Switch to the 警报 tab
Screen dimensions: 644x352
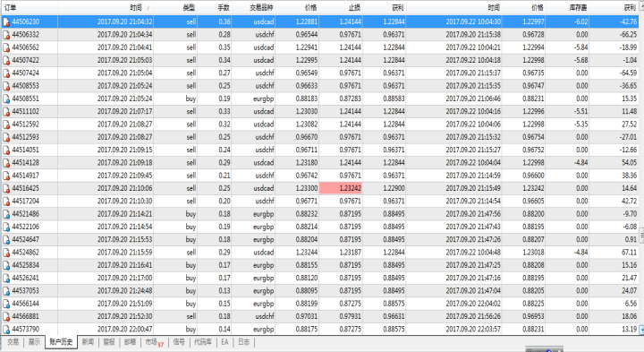[109, 342]
